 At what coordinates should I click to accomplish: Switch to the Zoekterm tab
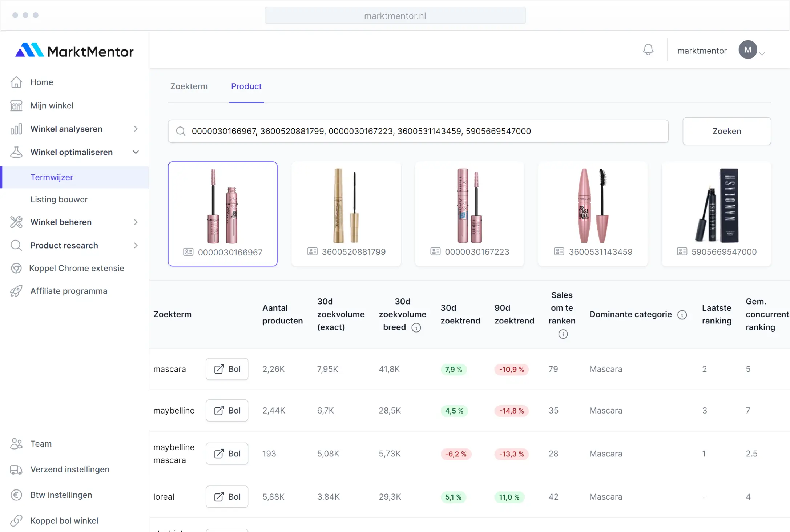pyautogui.click(x=189, y=86)
